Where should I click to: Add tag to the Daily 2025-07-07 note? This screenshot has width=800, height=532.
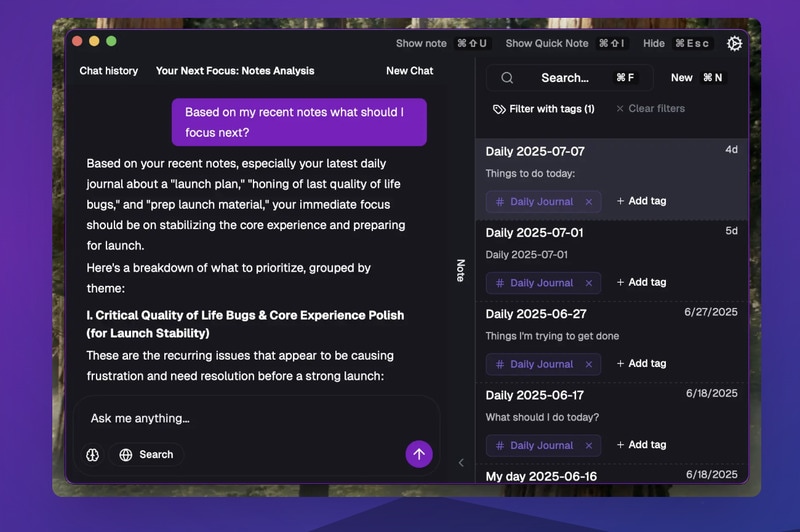click(641, 201)
